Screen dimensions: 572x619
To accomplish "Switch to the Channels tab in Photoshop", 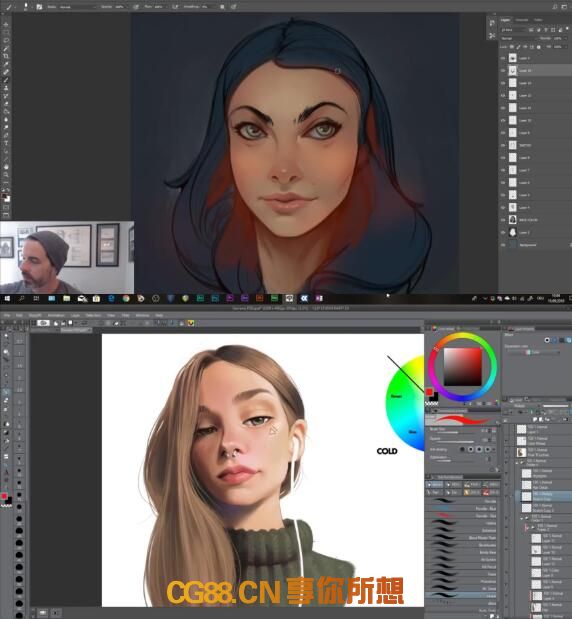I will tap(522, 20).
